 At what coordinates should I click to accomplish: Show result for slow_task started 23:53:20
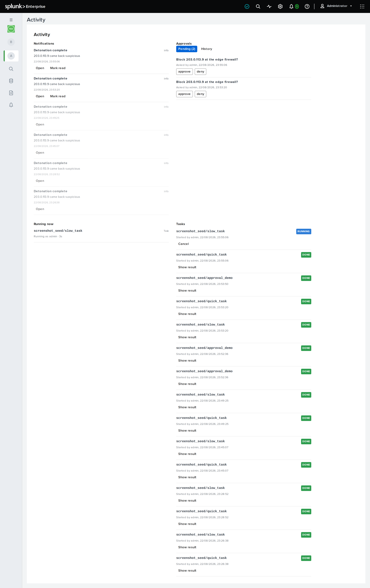pyautogui.click(x=187, y=337)
